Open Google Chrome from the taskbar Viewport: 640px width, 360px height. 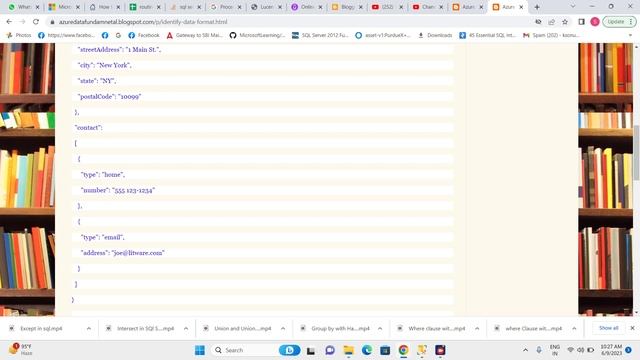click(403, 350)
